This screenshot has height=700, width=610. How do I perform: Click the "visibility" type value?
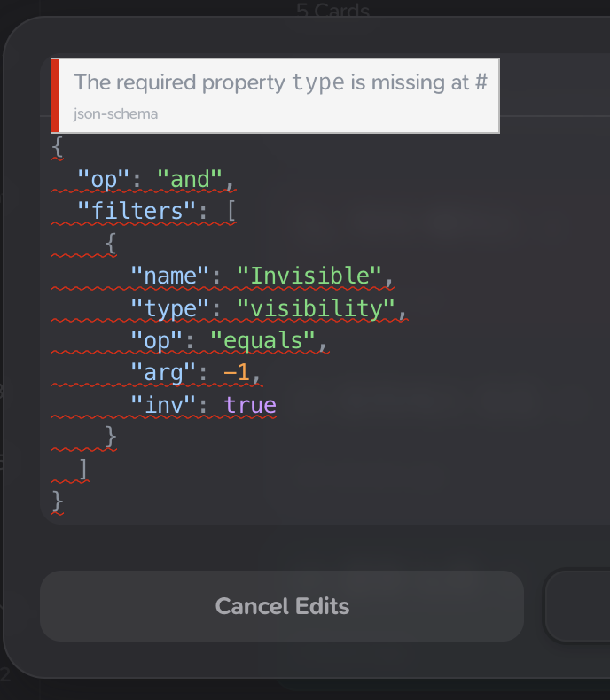(x=316, y=308)
